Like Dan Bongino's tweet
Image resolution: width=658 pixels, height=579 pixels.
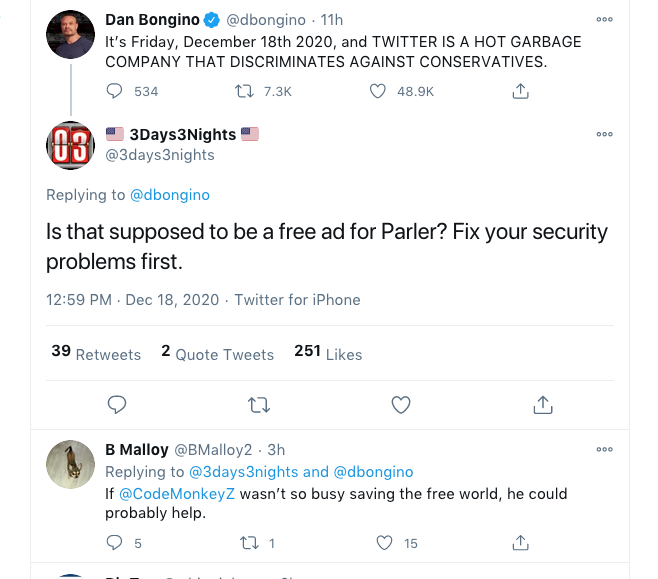[x=378, y=91]
